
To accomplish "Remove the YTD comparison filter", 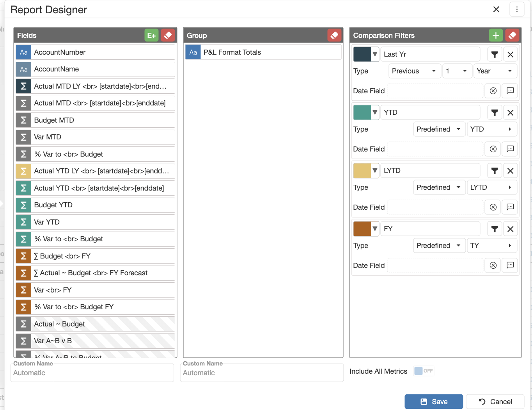I will pyautogui.click(x=510, y=112).
